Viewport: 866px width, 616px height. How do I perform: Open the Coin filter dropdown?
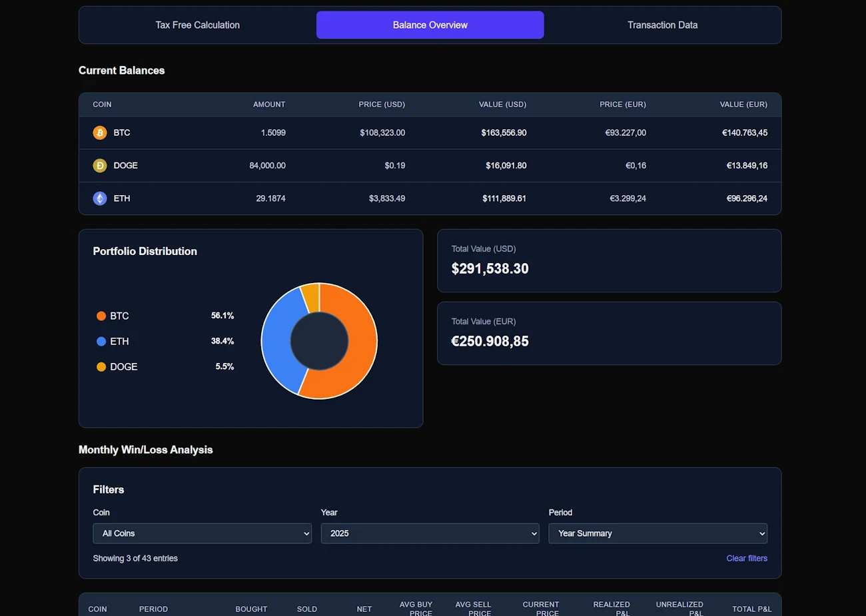point(202,533)
